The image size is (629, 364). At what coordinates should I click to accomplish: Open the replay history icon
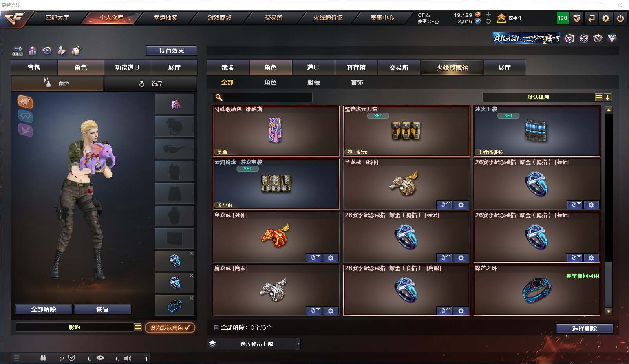click(x=47, y=50)
